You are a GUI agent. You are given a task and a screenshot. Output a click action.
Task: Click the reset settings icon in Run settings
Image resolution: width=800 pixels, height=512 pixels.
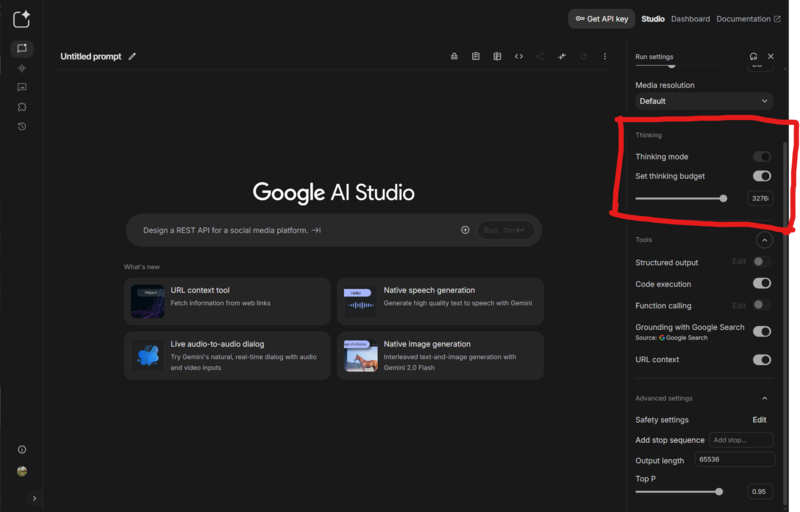(x=753, y=57)
